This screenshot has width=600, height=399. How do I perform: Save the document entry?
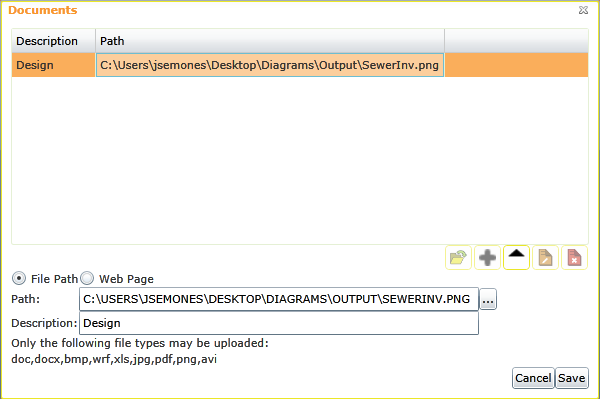point(572,378)
